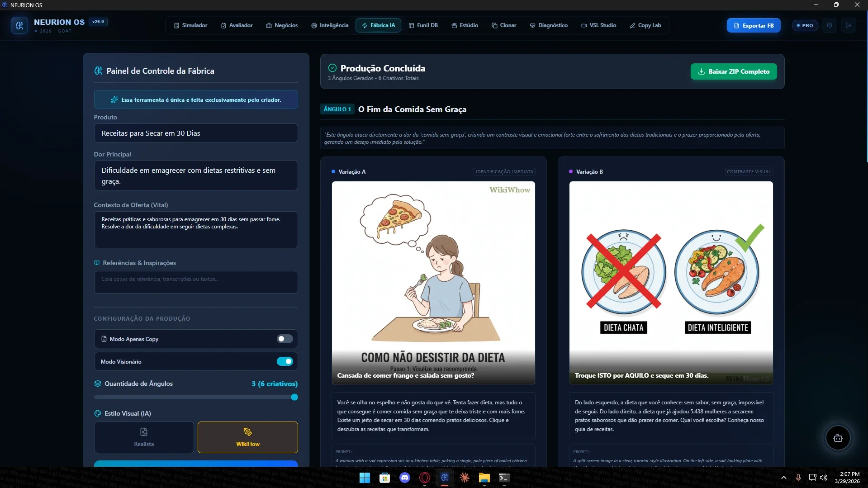
Task: Click the Variação B prompt text box
Action: click(671, 456)
